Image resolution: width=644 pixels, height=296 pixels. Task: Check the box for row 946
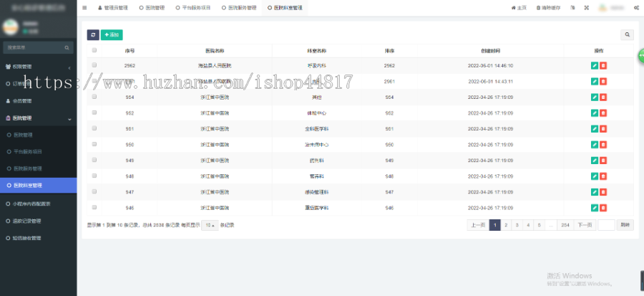pyautogui.click(x=94, y=207)
